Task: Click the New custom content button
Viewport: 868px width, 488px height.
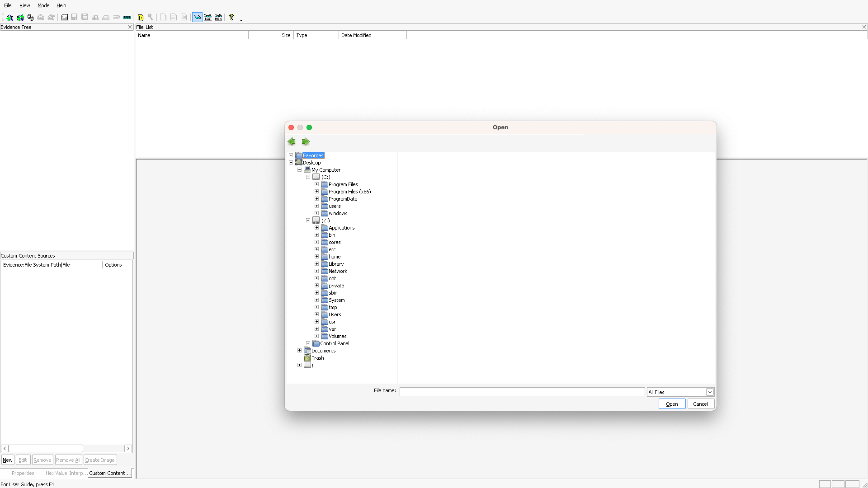Action: (8, 460)
